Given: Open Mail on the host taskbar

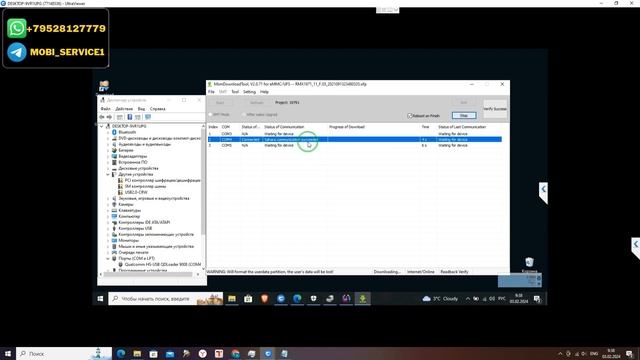Looking at the screenshot, I should [x=170, y=353].
